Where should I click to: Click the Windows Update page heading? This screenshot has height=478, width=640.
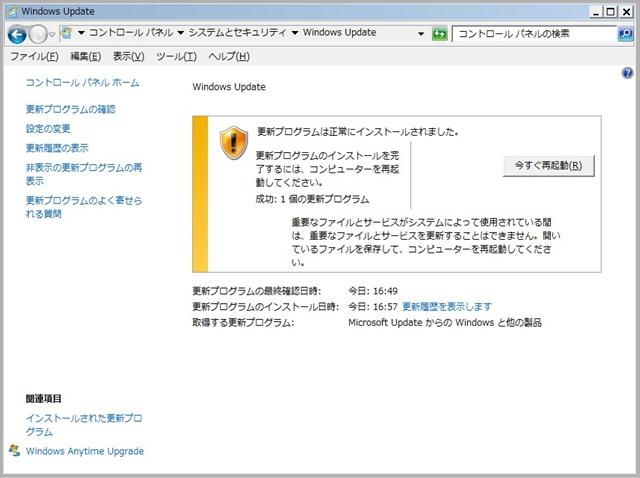tap(229, 87)
